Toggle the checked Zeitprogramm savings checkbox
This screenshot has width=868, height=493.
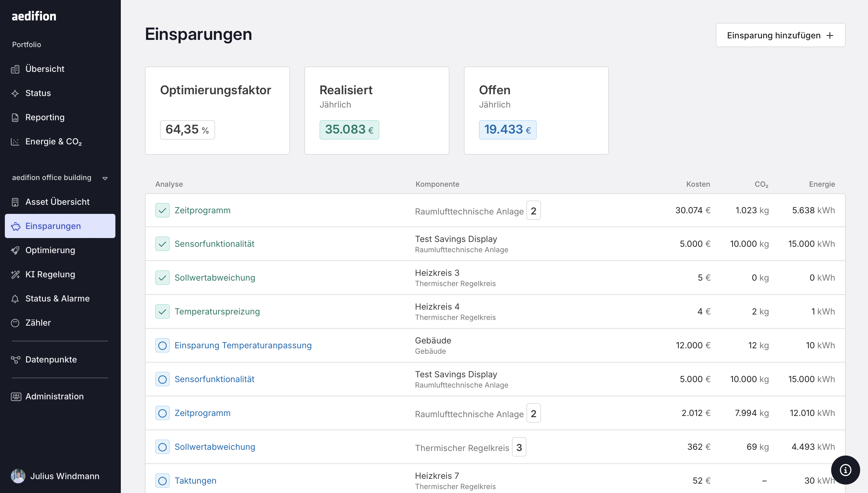point(162,210)
